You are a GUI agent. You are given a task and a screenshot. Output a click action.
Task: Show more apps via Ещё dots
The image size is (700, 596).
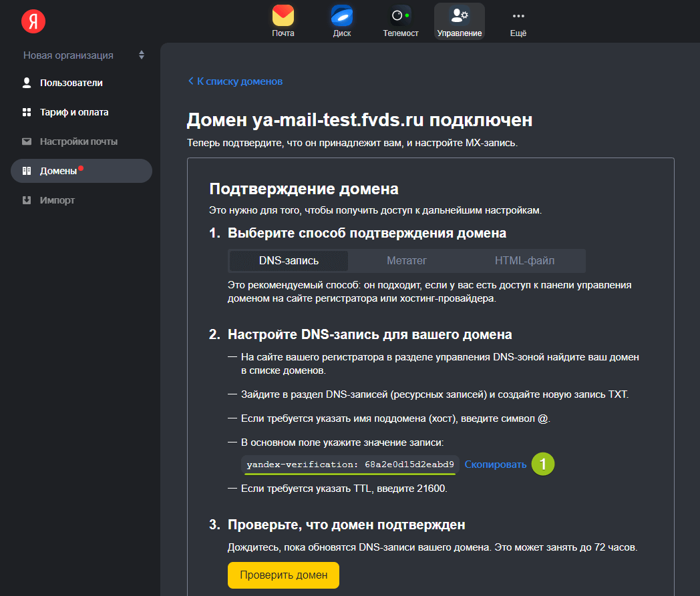click(518, 16)
